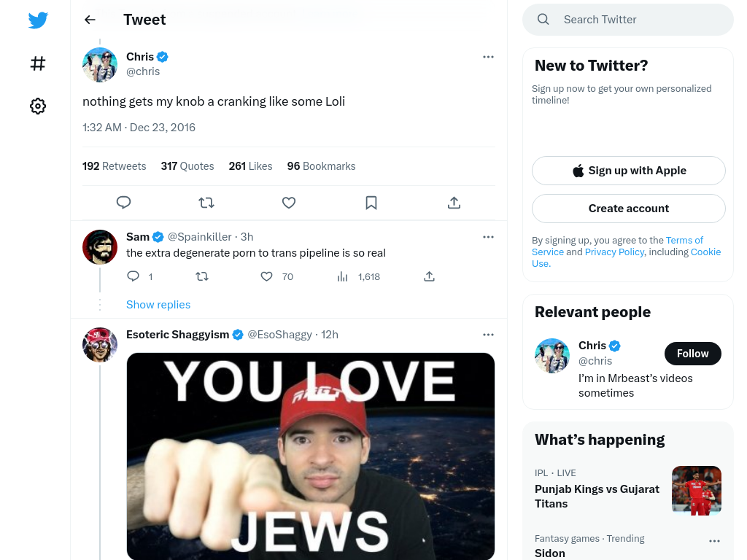Image resolution: width=747 pixels, height=560 pixels.
Task: Open more options on Esoteric Shaggyism's reply
Action: 488,335
